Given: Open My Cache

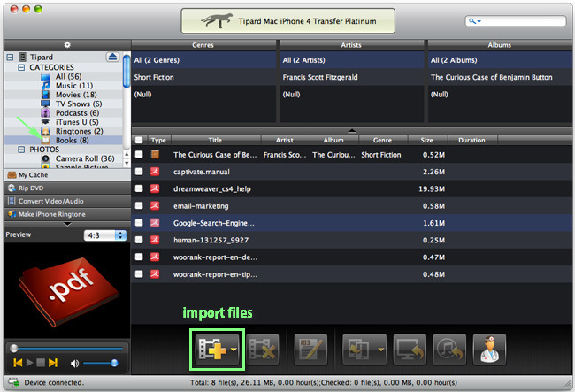Looking at the screenshot, I should (67, 175).
